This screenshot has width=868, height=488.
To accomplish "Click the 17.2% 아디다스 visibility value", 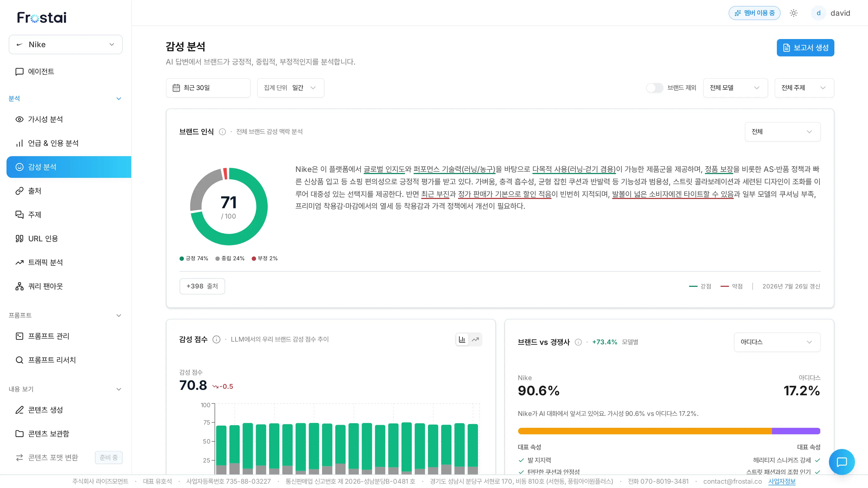I will tap(802, 391).
